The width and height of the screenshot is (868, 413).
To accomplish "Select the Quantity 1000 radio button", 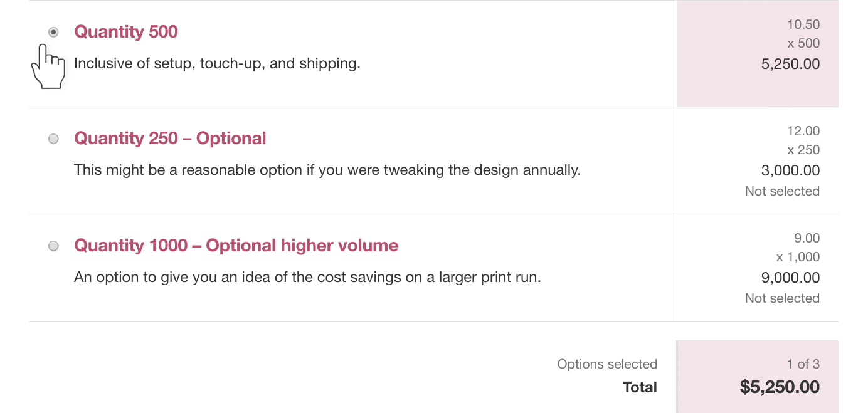I will pyautogui.click(x=53, y=246).
